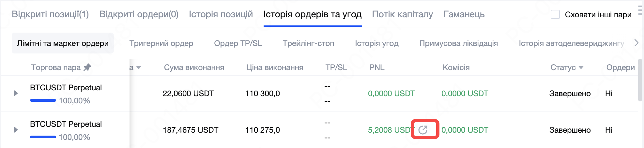Click the pin icon beside Торгова пара

(x=87, y=67)
